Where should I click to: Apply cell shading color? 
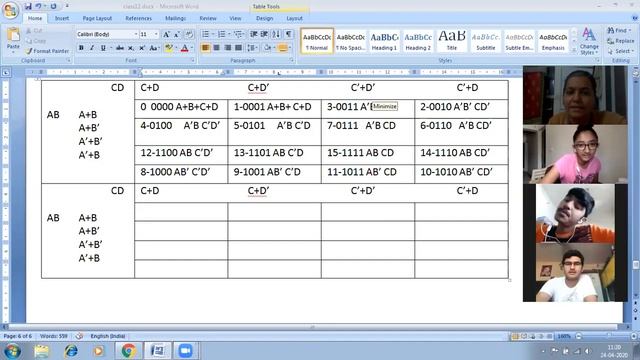[x=268, y=48]
